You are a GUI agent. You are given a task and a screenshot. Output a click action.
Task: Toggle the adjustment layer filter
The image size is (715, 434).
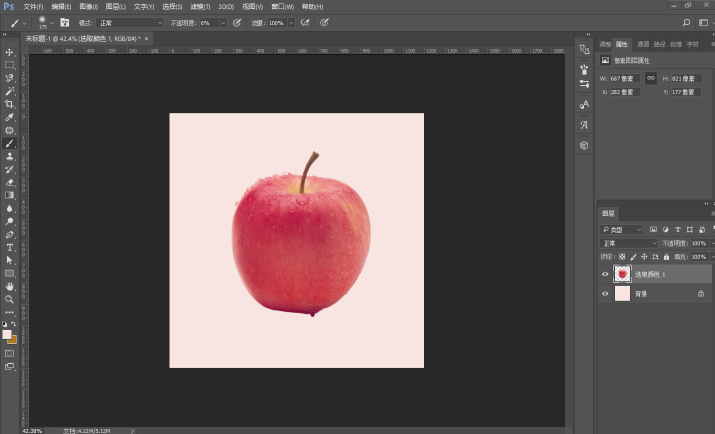pos(666,229)
